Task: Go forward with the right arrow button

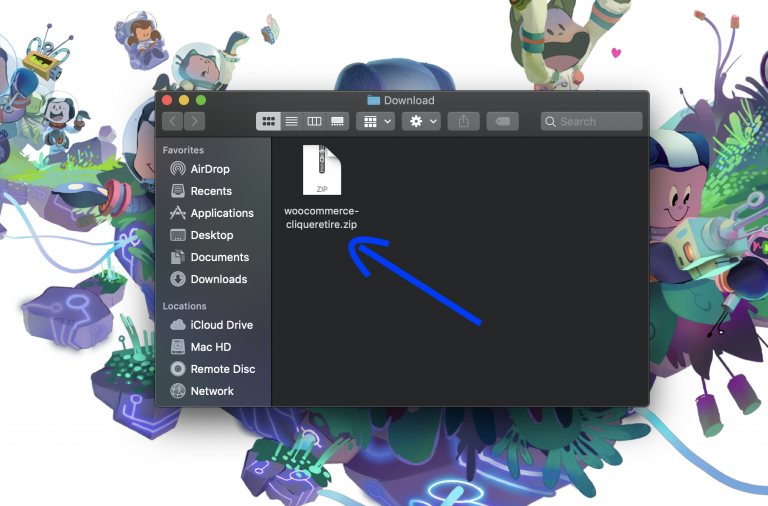Action: click(194, 121)
